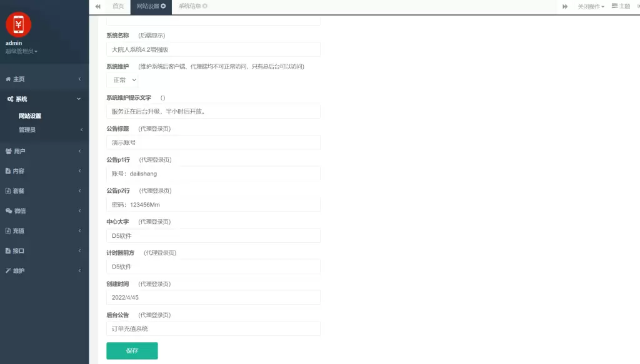
Task: Open the 关闭操作 dropdown menu
Action: click(591, 6)
